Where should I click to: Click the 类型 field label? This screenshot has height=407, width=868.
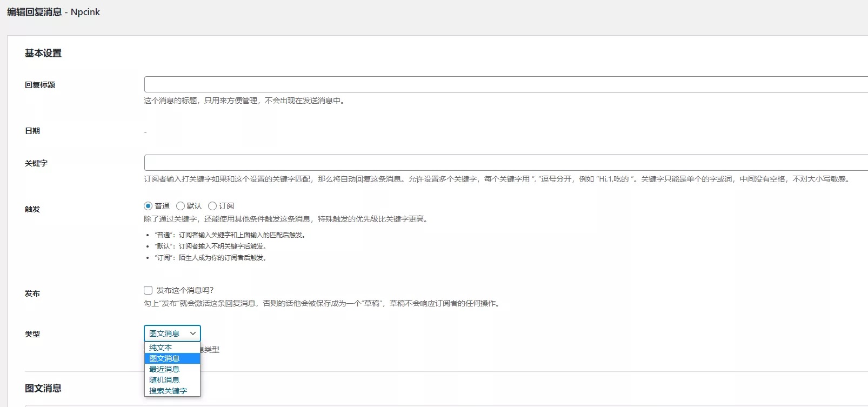(x=32, y=334)
